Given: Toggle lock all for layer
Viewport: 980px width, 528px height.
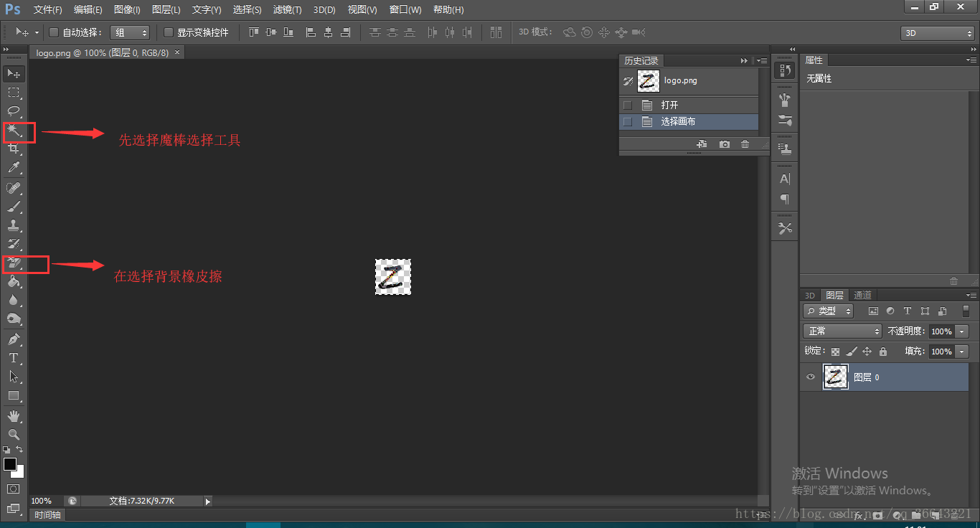Looking at the screenshot, I should click(883, 352).
